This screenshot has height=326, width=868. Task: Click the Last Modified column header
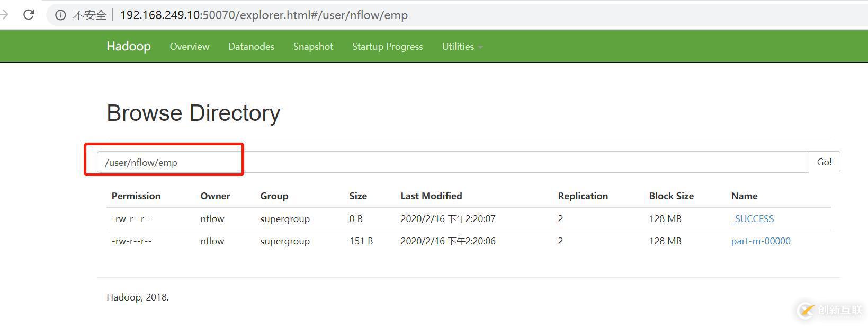click(x=431, y=196)
